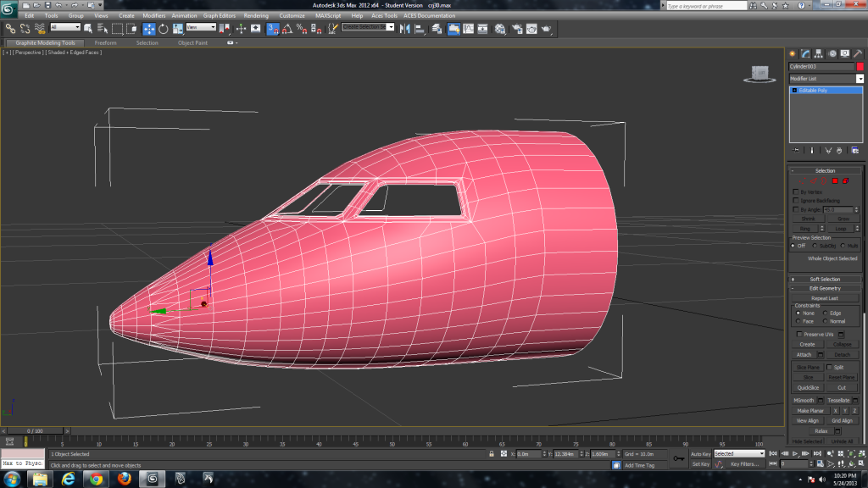
Task: Switch to the Create command panel tab
Action: pos(793,53)
